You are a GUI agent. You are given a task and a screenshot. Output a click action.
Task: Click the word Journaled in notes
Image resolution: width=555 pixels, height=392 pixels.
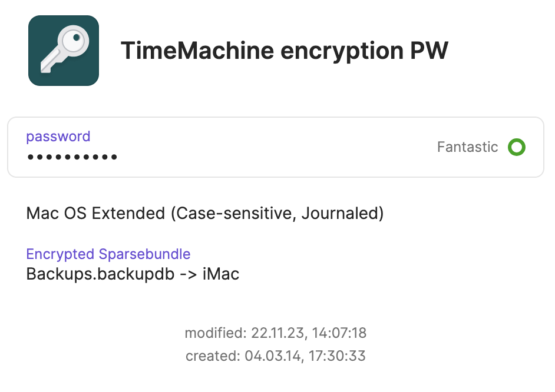(341, 213)
